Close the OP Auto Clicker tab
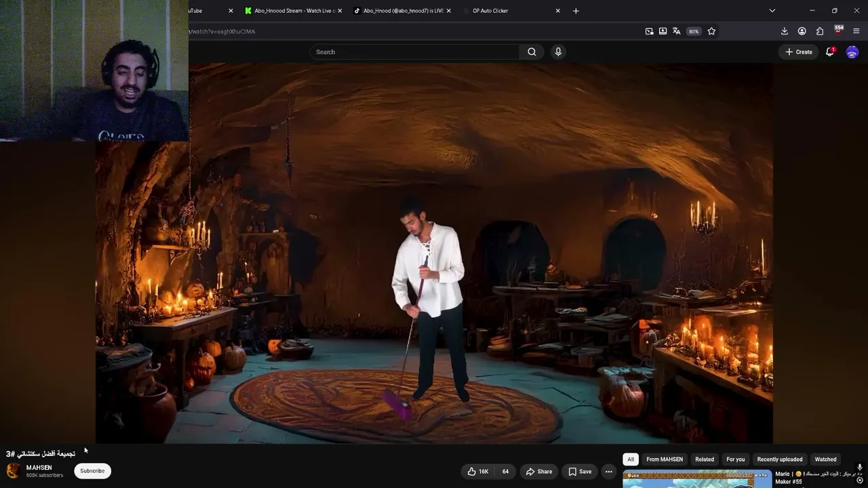Image resolution: width=868 pixels, height=488 pixels. [558, 11]
